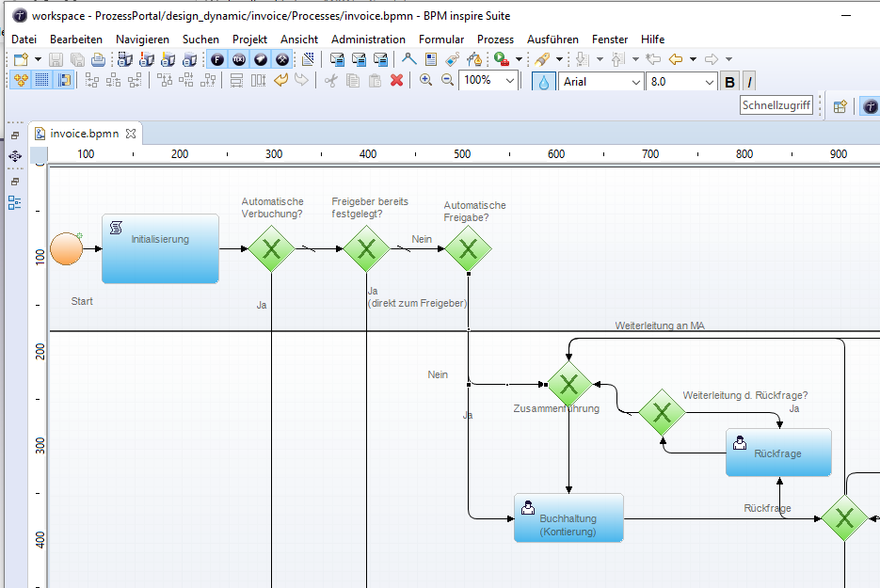Click the Cut scissors icon

331,80
